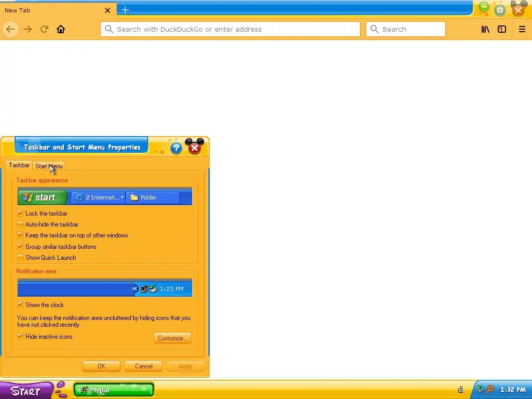Viewport: 532px width, 399px height.
Task: Show sidebars via toolbar icon
Action: 502,29
